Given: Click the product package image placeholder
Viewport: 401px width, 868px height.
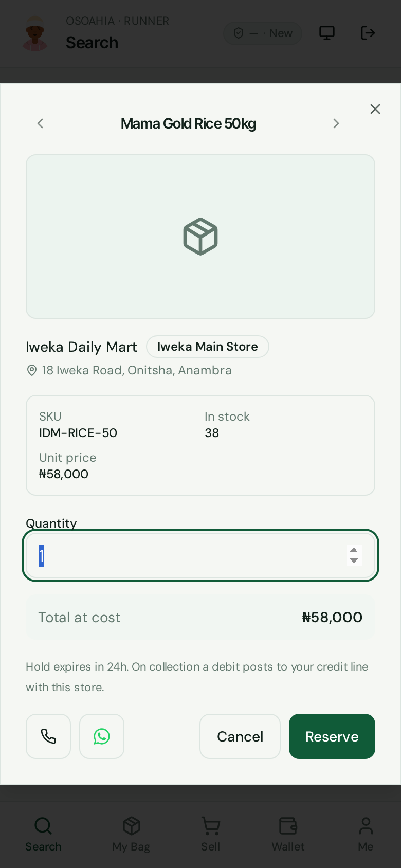Looking at the screenshot, I should pyautogui.click(x=200, y=237).
